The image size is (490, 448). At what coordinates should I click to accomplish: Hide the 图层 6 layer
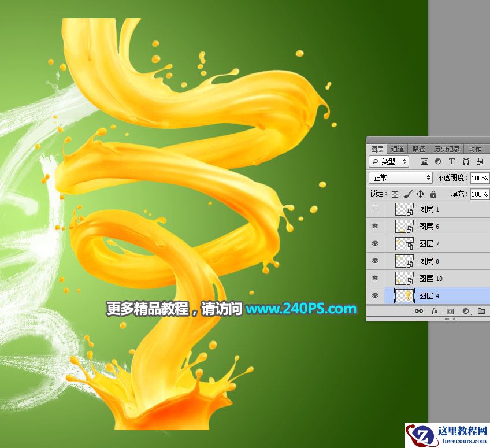[x=376, y=227]
